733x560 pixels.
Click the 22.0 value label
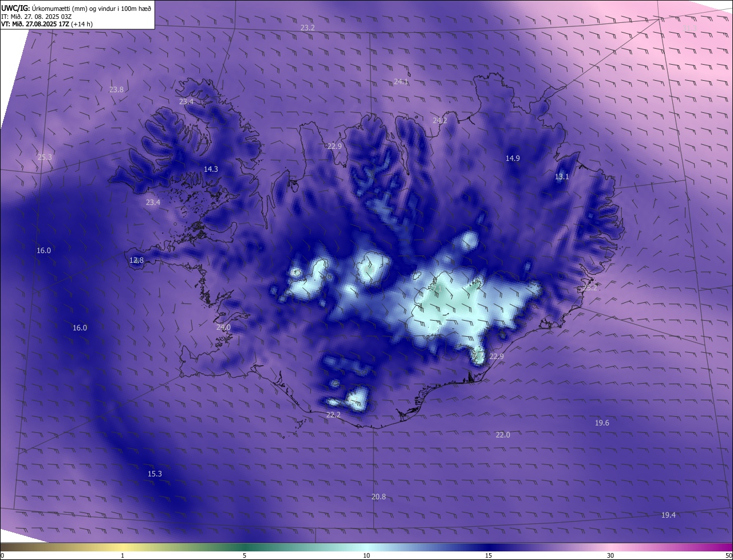coord(503,435)
